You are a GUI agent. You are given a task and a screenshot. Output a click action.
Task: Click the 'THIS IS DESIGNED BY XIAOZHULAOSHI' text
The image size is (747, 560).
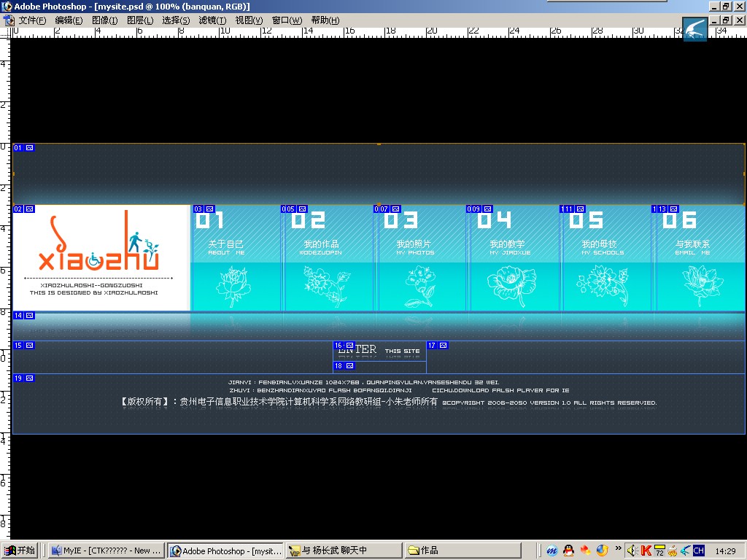click(x=94, y=292)
